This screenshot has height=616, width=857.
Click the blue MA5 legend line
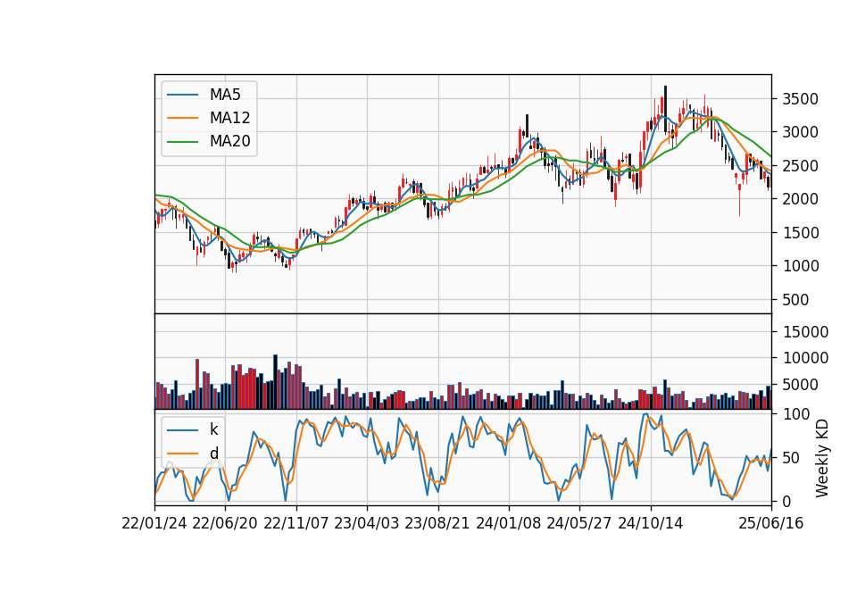182,96
